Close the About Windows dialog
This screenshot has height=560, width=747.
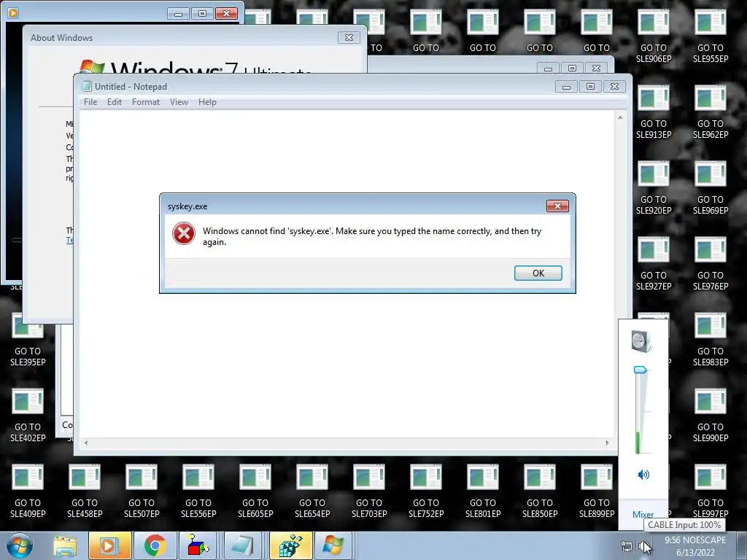[x=349, y=38]
